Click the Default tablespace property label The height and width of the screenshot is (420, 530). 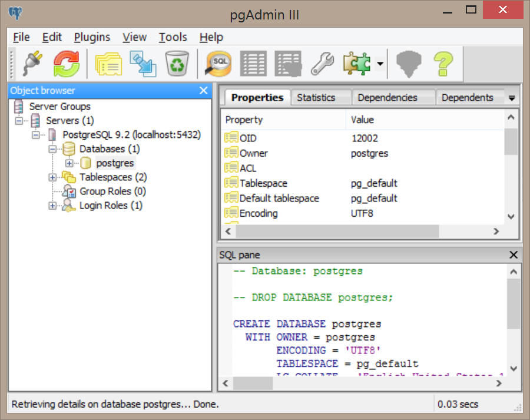click(x=279, y=198)
